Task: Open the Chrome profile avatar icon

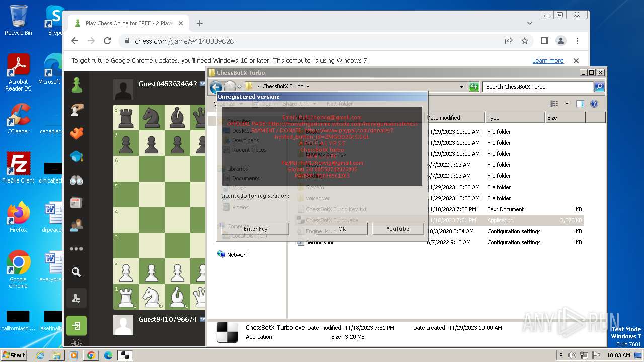Action: click(x=561, y=41)
